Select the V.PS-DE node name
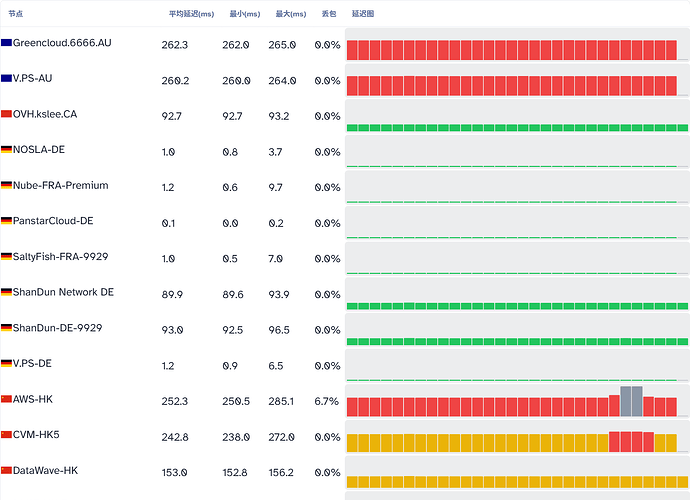This screenshot has width=690, height=500. pyautogui.click(x=32, y=364)
